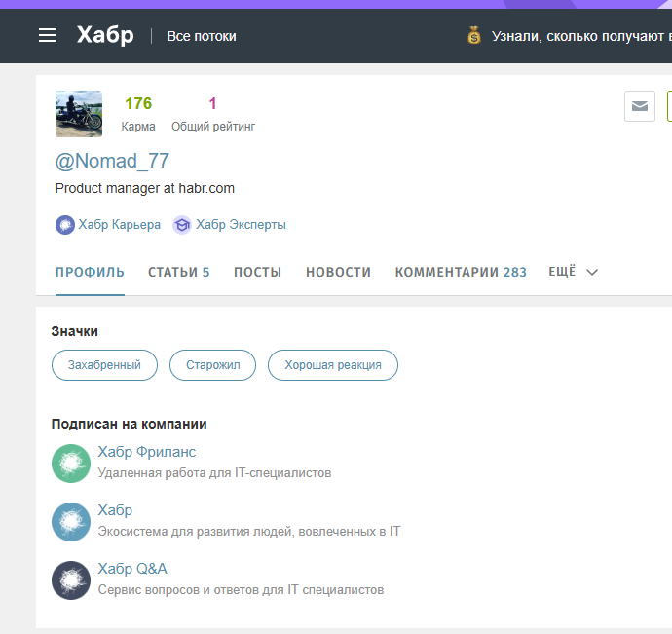This screenshot has height=634, width=672.
Task: Select the Посты tab
Action: (257, 273)
